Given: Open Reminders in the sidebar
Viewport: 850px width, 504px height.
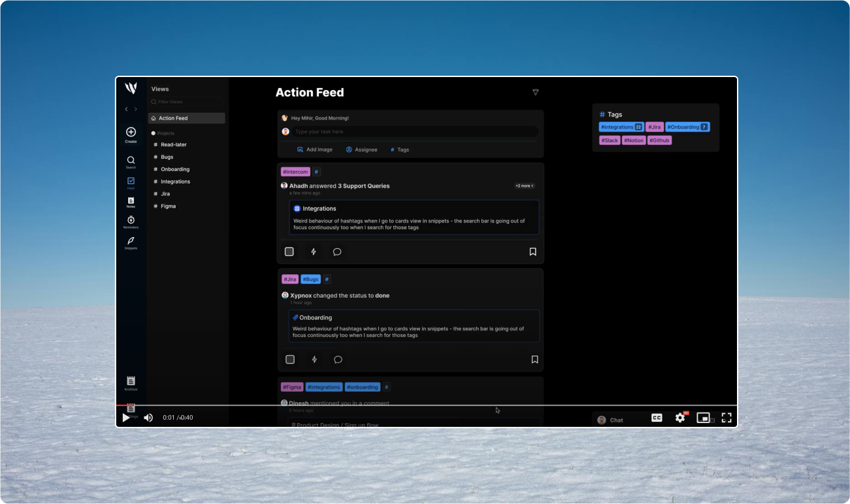Looking at the screenshot, I should [x=131, y=222].
